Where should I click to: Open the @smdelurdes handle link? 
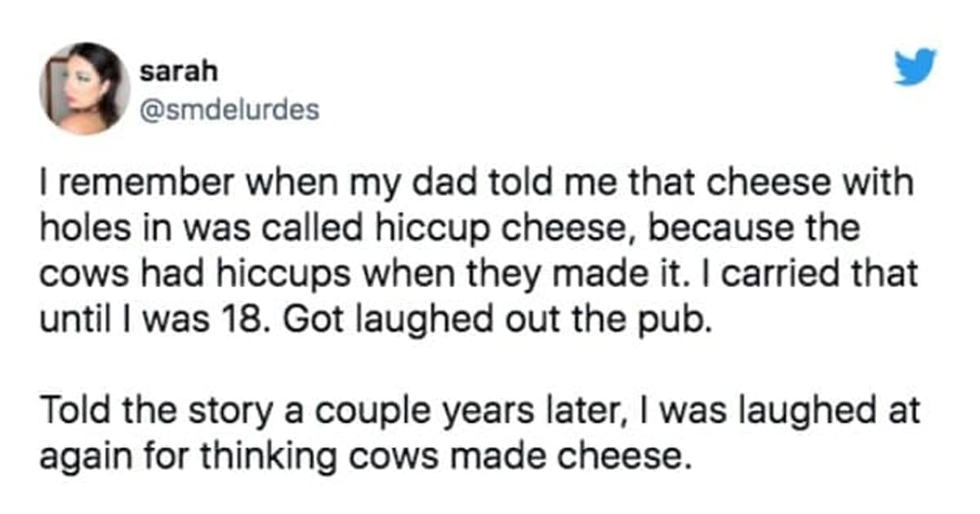tap(229, 109)
